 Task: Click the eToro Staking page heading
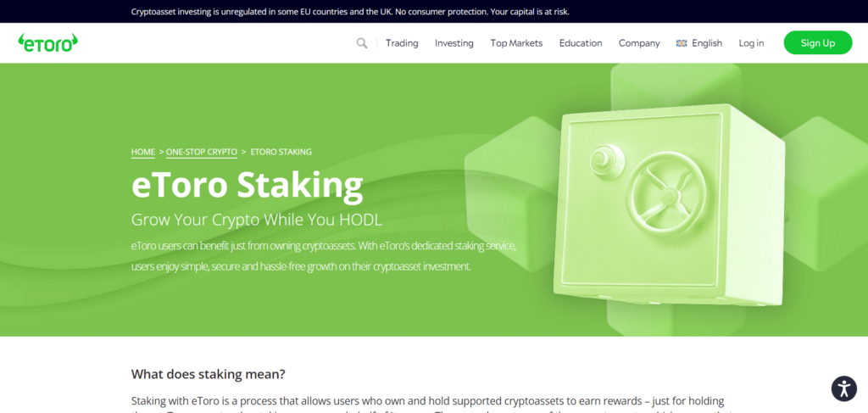click(247, 184)
